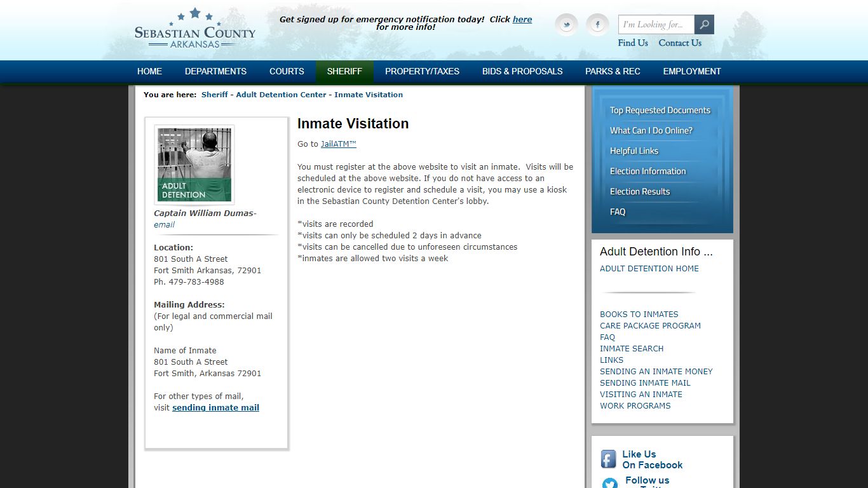Screen dimensions: 868x488
Task: Click 'inmates are allowed two visits a week'
Action: coord(373,259)
